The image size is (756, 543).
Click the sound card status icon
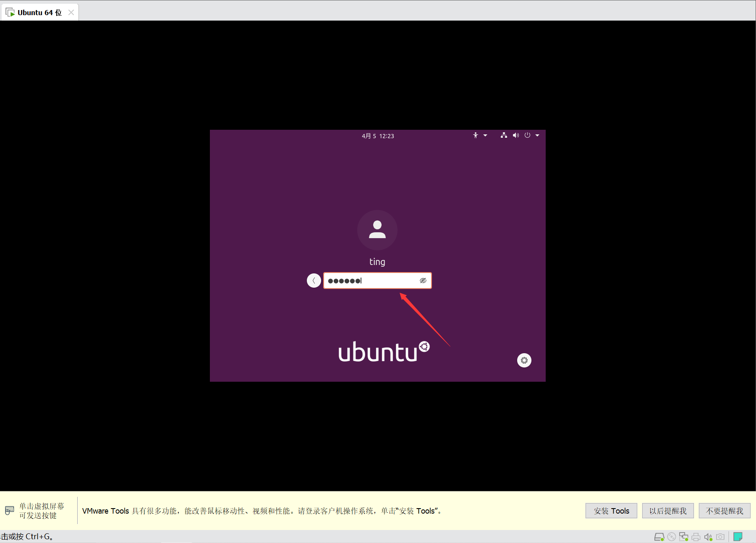coord(708,537)
